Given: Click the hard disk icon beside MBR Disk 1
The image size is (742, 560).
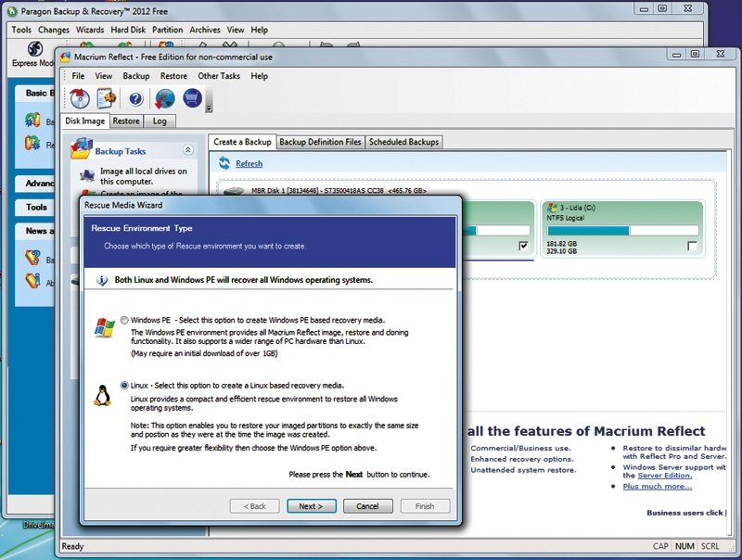Looking at the screenshot, I should coord(234,191).
